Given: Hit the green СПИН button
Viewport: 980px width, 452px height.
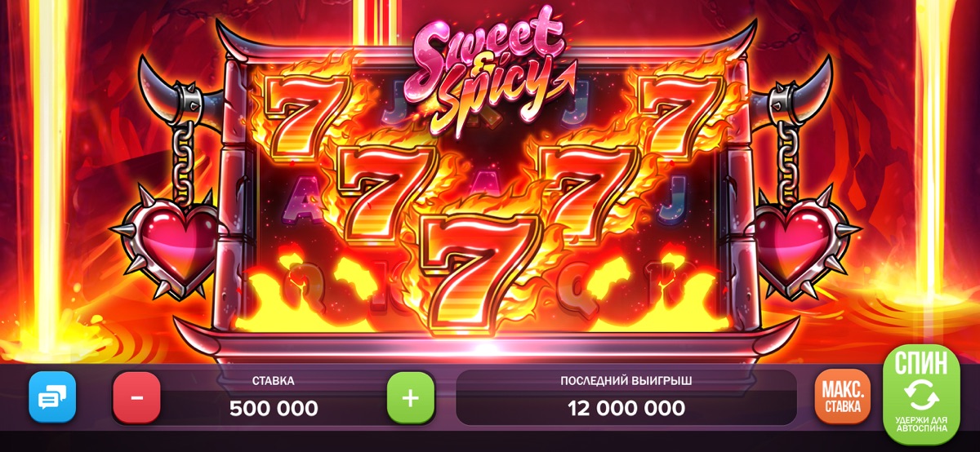Looking at the screenshot, I should 921,394.
